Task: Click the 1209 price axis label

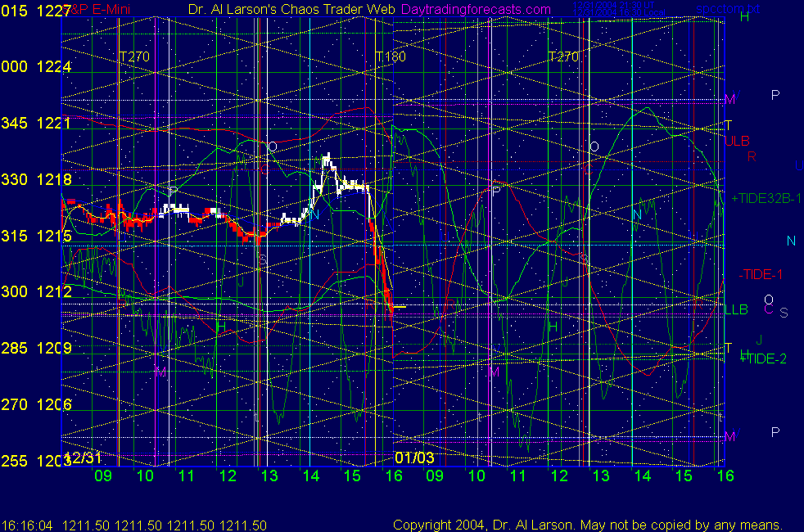Action: click(53, 348)
